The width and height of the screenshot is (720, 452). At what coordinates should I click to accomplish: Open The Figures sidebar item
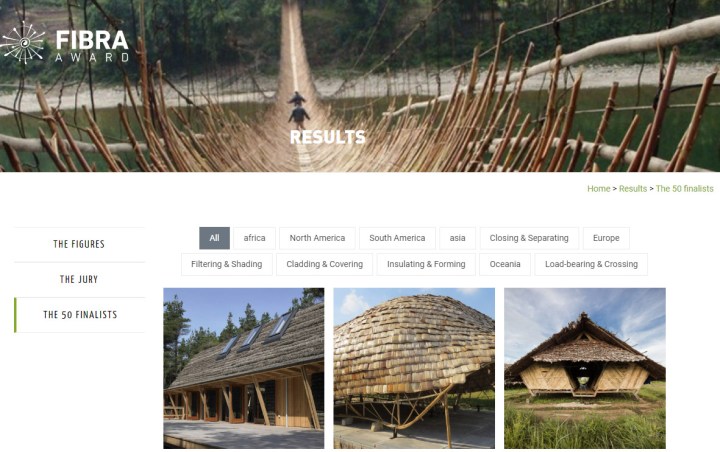coord(79,244)
